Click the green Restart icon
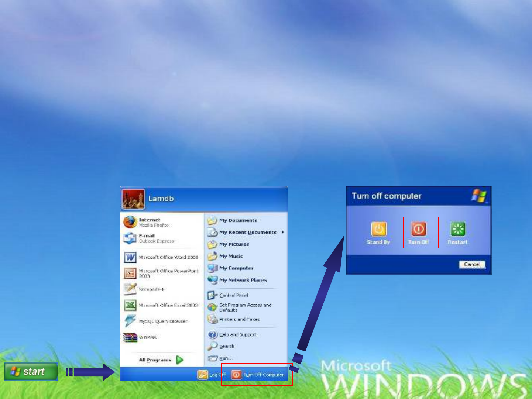 [x=458, y=229]
